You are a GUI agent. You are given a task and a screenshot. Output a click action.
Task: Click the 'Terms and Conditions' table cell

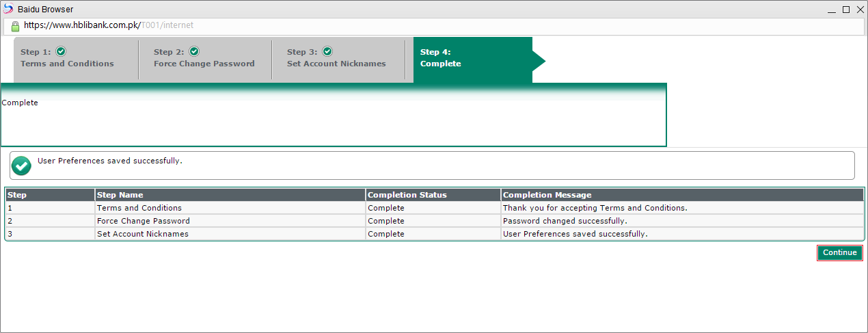pos(230,208)
